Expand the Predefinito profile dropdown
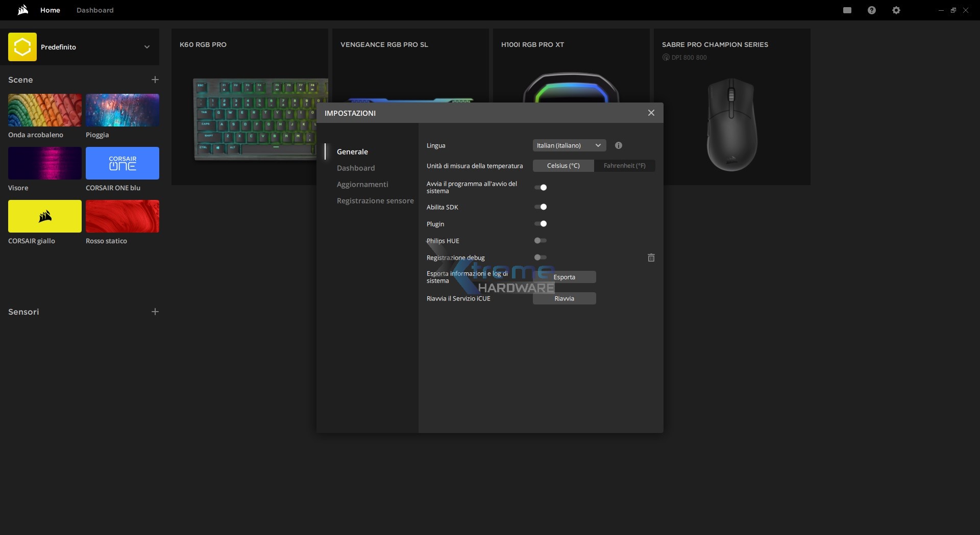This screenshot has width=980, height=535. pyautogui.click(x=146, y=47)
